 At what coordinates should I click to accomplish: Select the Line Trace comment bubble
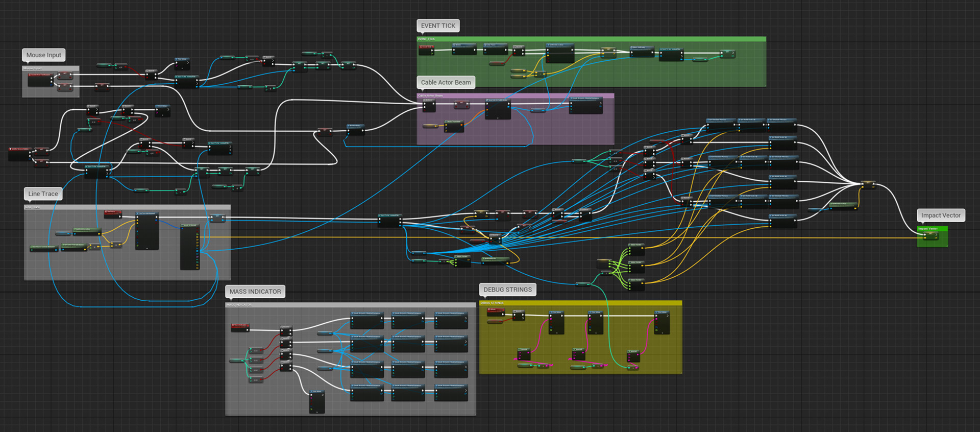pyautogui.click(x=43, y=194)
